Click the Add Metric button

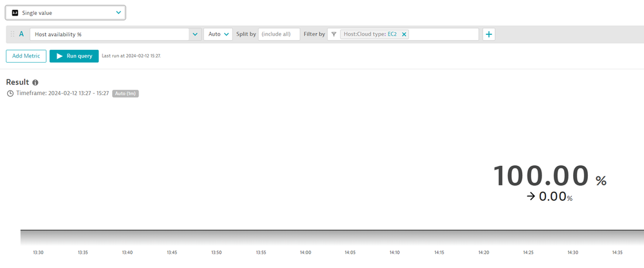(26, 56)
